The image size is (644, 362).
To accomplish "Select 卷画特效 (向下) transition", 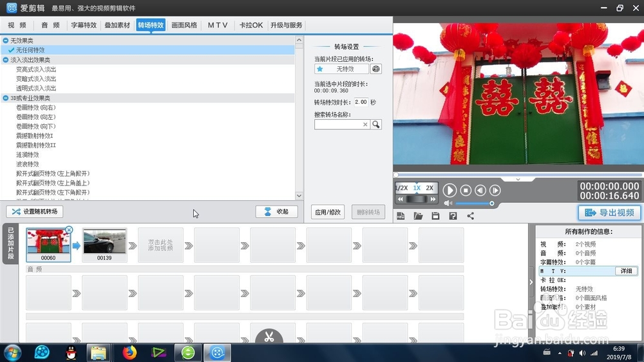I will (35, 126).
